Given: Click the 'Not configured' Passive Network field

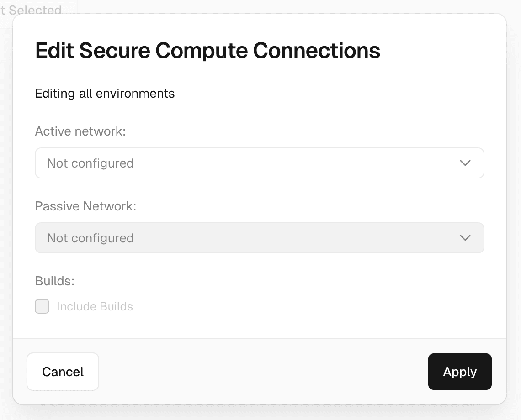Looking at the screenshot, I should pyautogui.click(x=259, y=237).
